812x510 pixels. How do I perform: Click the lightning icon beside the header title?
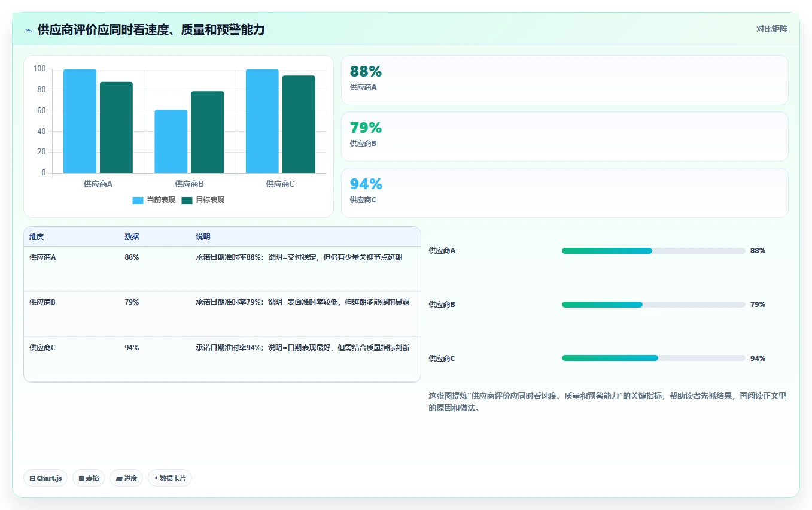click(x=28, y=30)
